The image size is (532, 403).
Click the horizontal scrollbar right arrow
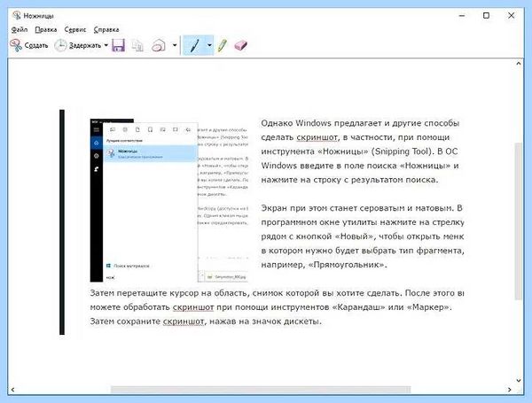pyautogui.click(x=509, y=390)
